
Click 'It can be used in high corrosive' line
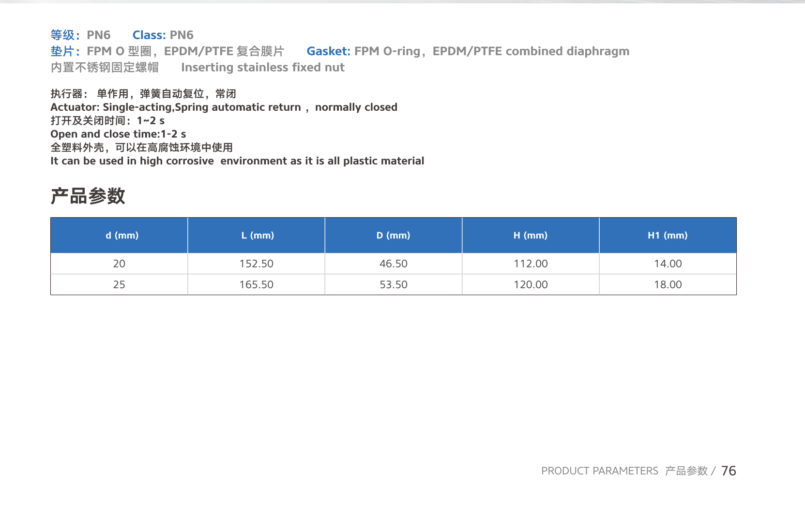[x=237, y=161]
